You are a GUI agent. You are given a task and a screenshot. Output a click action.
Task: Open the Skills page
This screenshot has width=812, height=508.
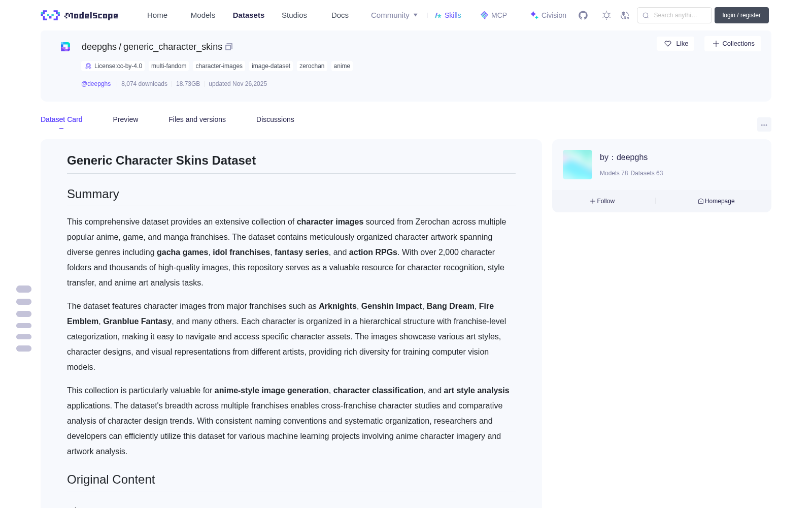pyautogui.click(x=448, y=15)
